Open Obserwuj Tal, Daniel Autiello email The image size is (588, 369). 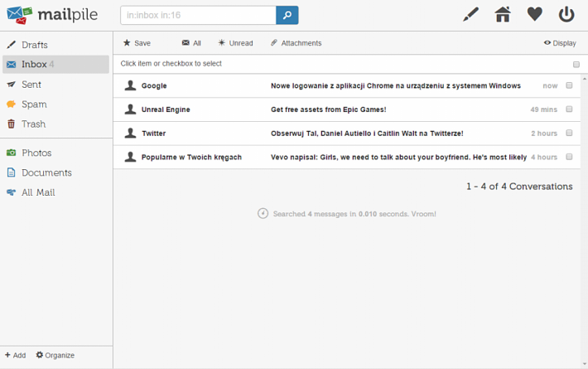(x=367, y=133)
